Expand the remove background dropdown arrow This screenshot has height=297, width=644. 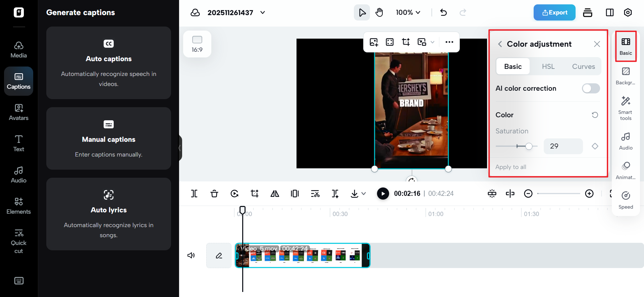point(433,42)
